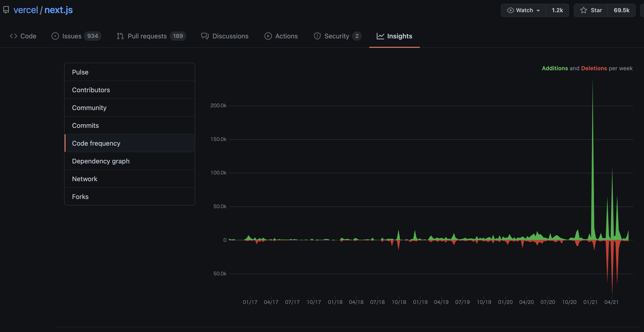This screenshot has width=644, height=332.
Task: Select Pulse in the Insights sidebar
Action: (80, 72)
